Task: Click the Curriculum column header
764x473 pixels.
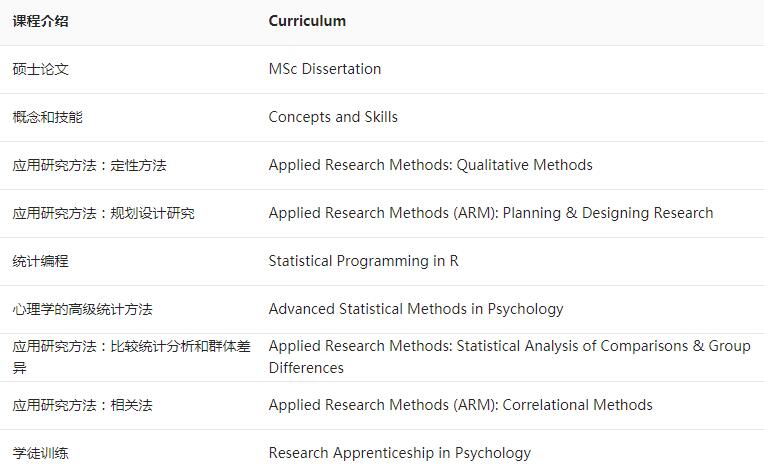Action: 307,21
